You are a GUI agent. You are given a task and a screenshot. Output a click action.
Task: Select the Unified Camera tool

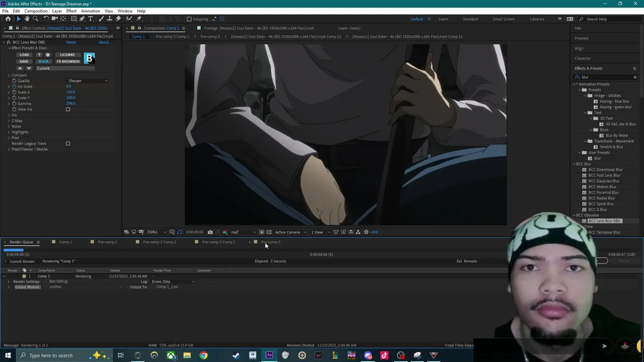[55, 19]
